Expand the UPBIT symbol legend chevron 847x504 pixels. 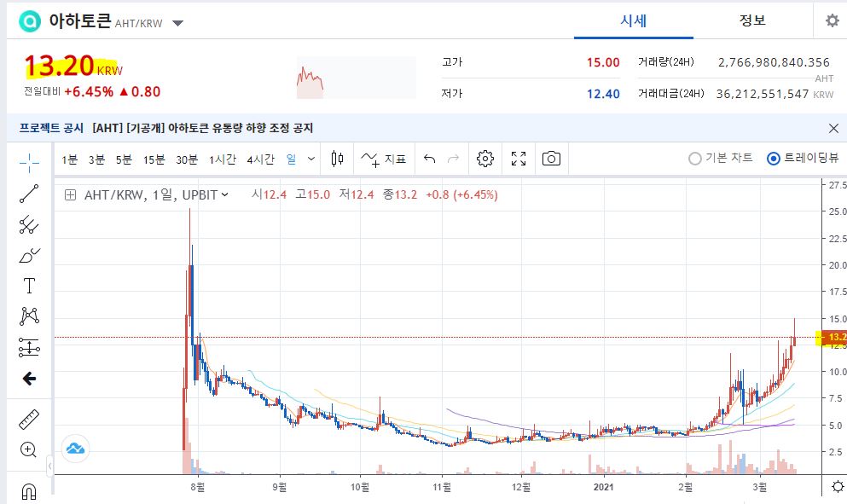[x=224, y=194]
